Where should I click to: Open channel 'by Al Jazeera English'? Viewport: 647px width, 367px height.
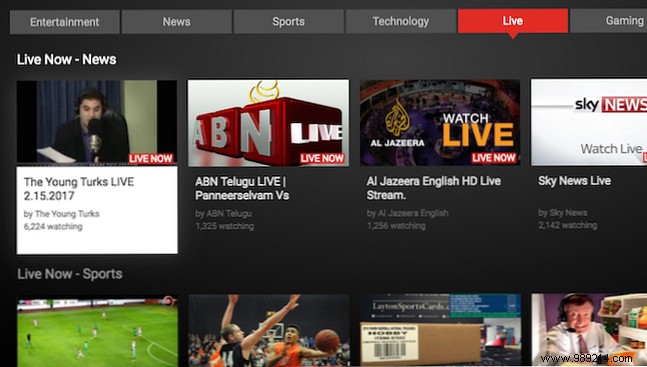407,213
